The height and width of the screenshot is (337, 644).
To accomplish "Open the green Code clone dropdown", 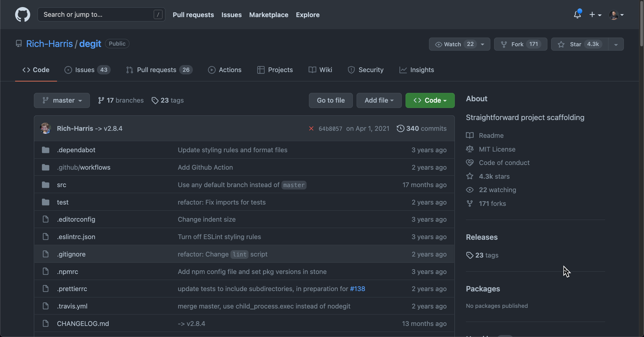I will point(430,100).
